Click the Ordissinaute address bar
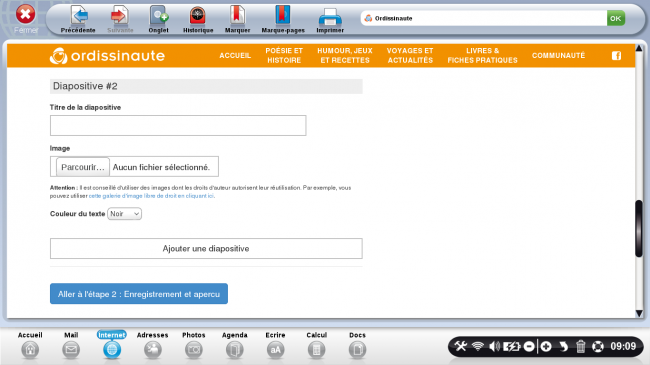650x365 pixels. (x=483, y=18)
